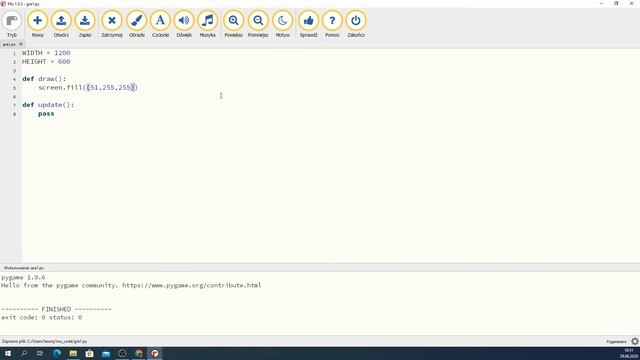The height and width of the screenshot is (360, 640).
Task: Click the line WIDTH = 1200
Action: 46,53
